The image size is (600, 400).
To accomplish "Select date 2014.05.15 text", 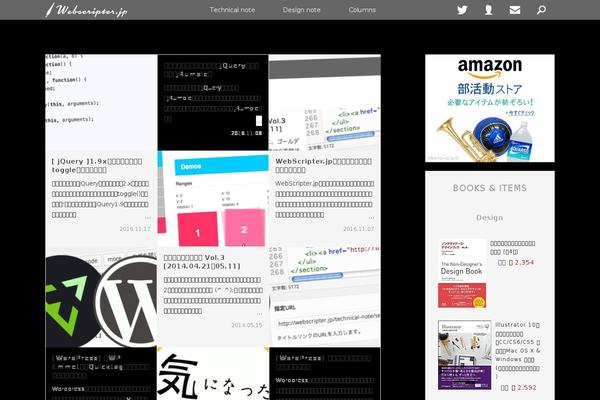I will pyautogui.click(x=247, y=325).
